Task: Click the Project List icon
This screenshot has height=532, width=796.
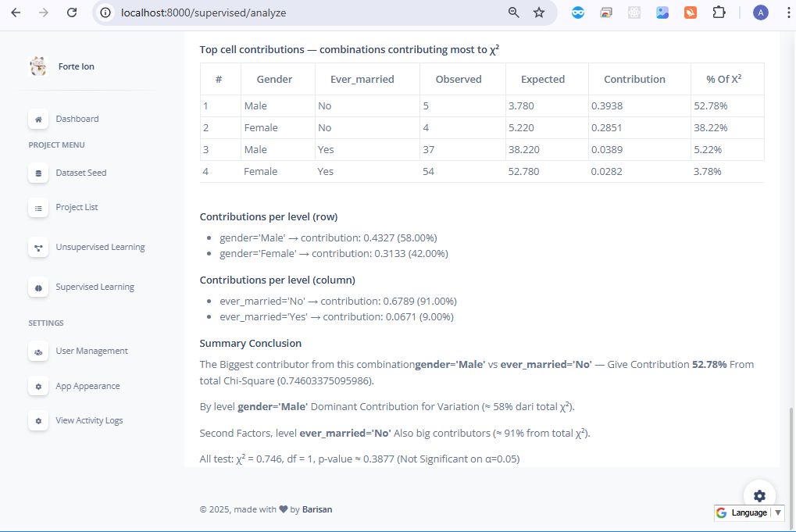Action: coord(38,208)
